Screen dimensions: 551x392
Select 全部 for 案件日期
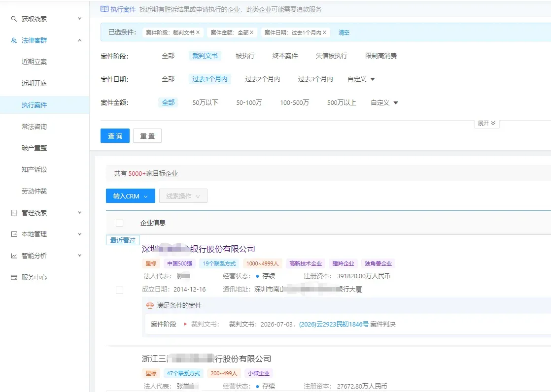(x=168, y=79)
